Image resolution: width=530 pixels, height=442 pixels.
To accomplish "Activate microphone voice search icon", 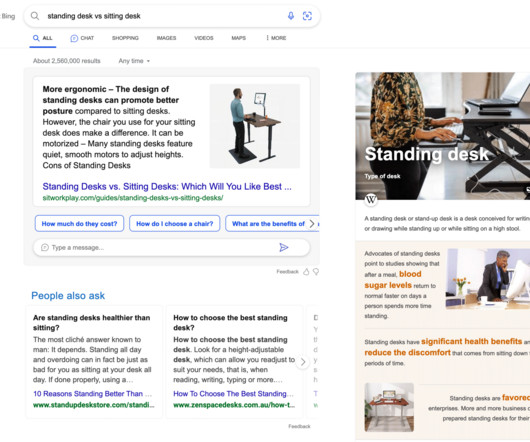I will click(x=291, y=16).
